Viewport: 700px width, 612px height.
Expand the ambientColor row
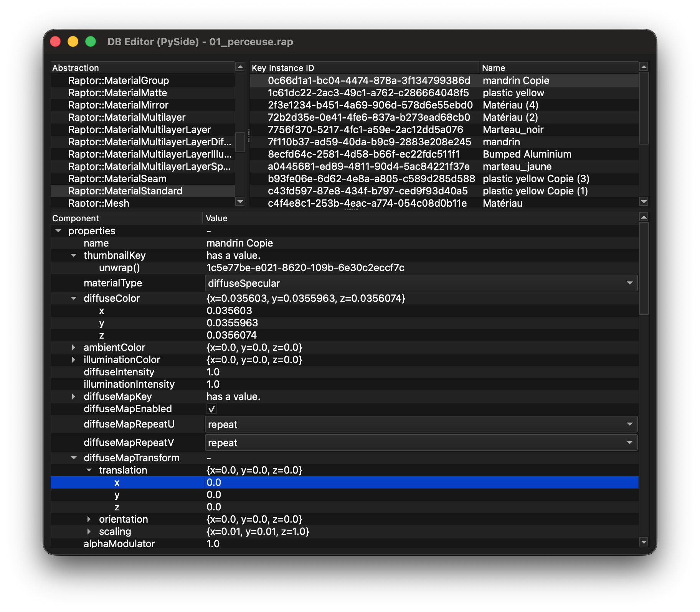[74, 347]
